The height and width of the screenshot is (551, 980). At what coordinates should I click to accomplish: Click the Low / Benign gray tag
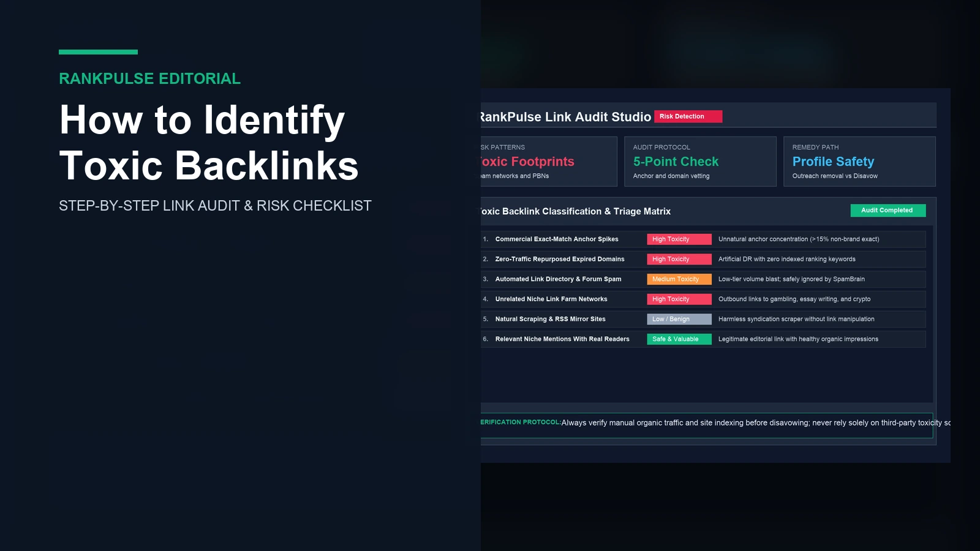click(x=679, y=319)
